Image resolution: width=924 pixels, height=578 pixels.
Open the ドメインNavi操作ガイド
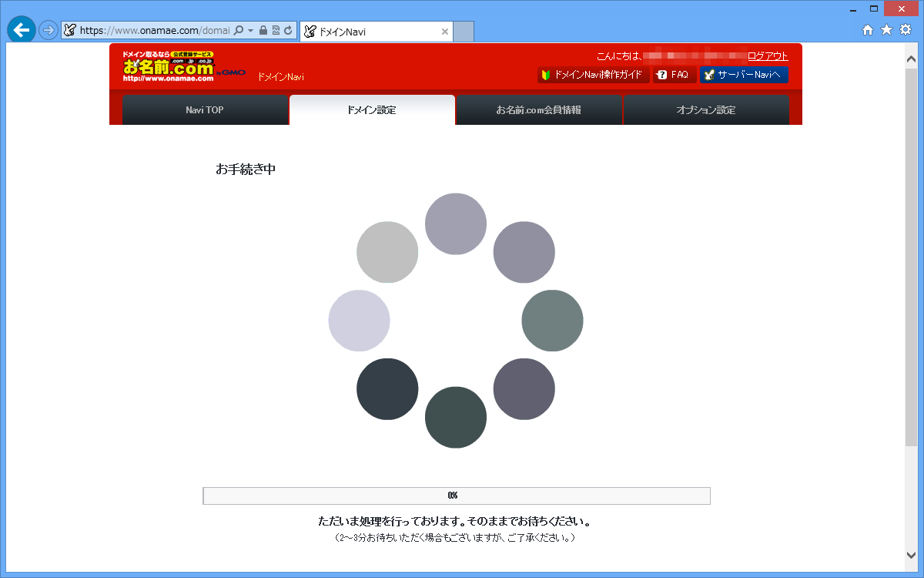coord(594,74)
